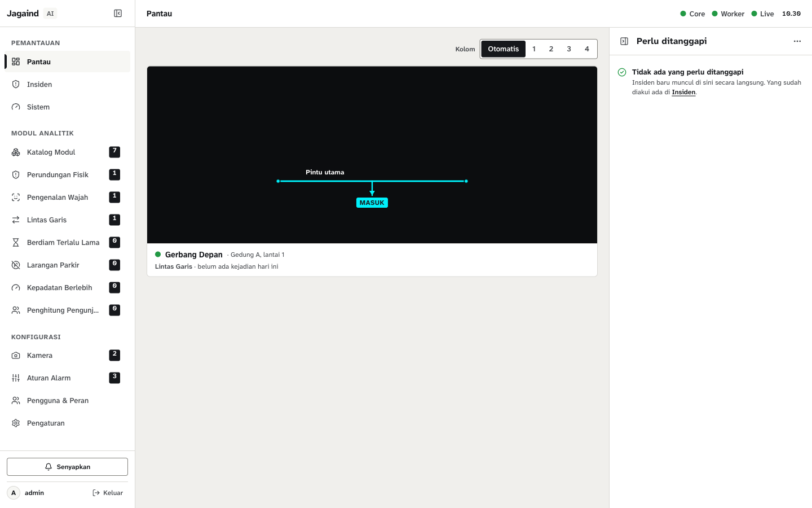This screenshot has height=508, width=812.
Task: Set Kolom layout to Otomatis
Action: [504, 49]
